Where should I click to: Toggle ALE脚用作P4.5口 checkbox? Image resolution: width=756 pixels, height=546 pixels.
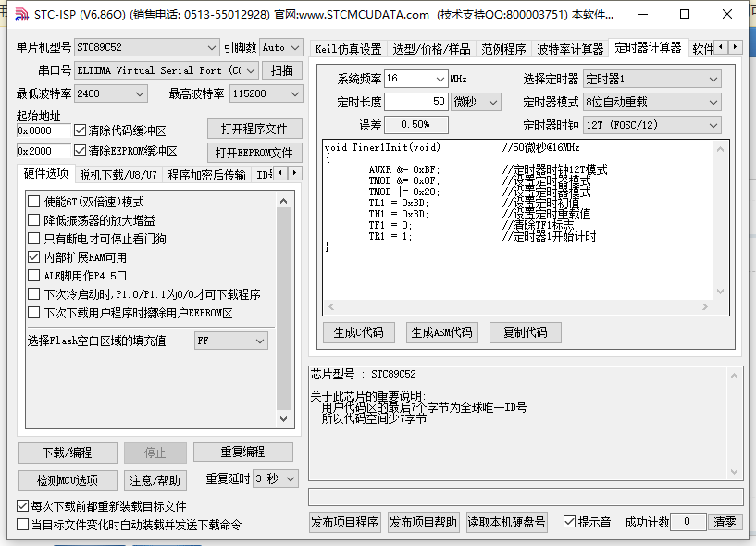[x=33, y=276]
